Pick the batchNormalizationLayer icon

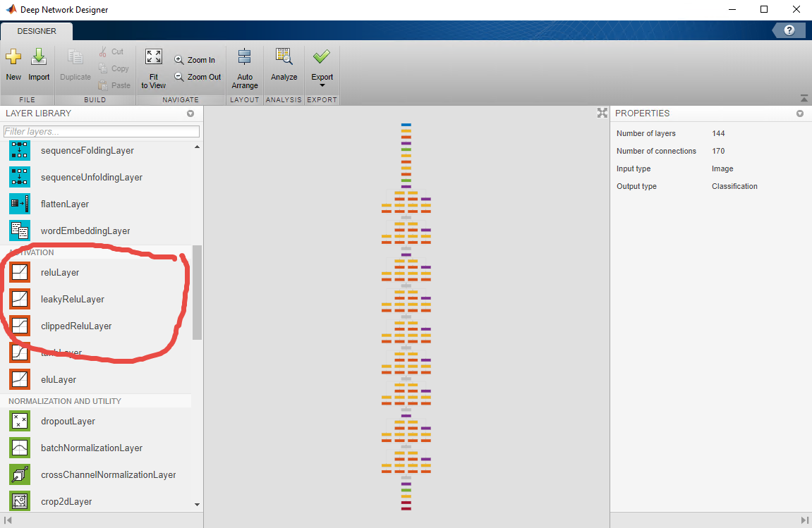click(x=20, y=448)
